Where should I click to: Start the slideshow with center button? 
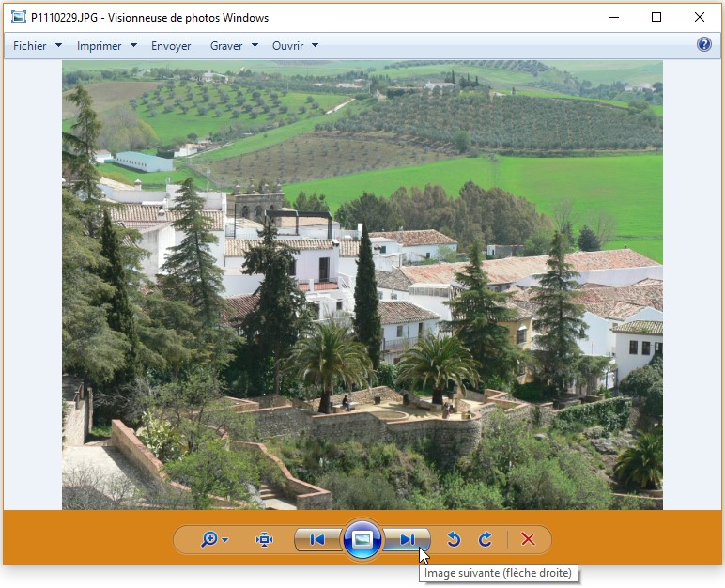(x=362, y=539)
